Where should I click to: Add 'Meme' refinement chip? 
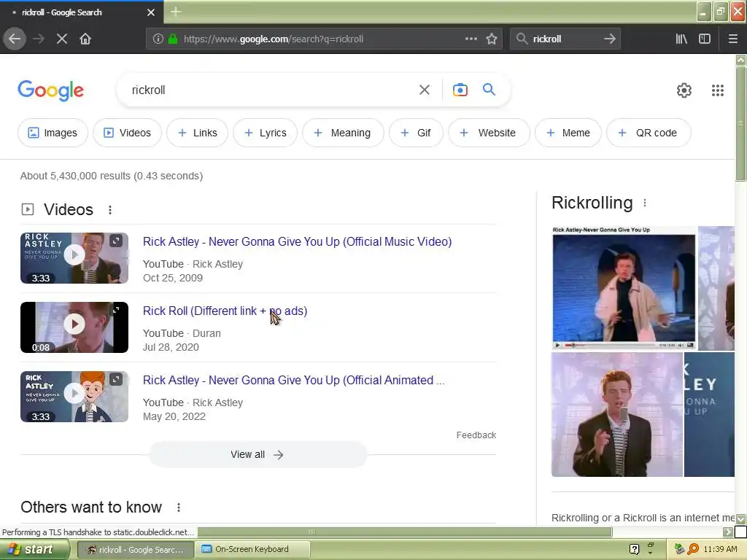pos(568,133)
